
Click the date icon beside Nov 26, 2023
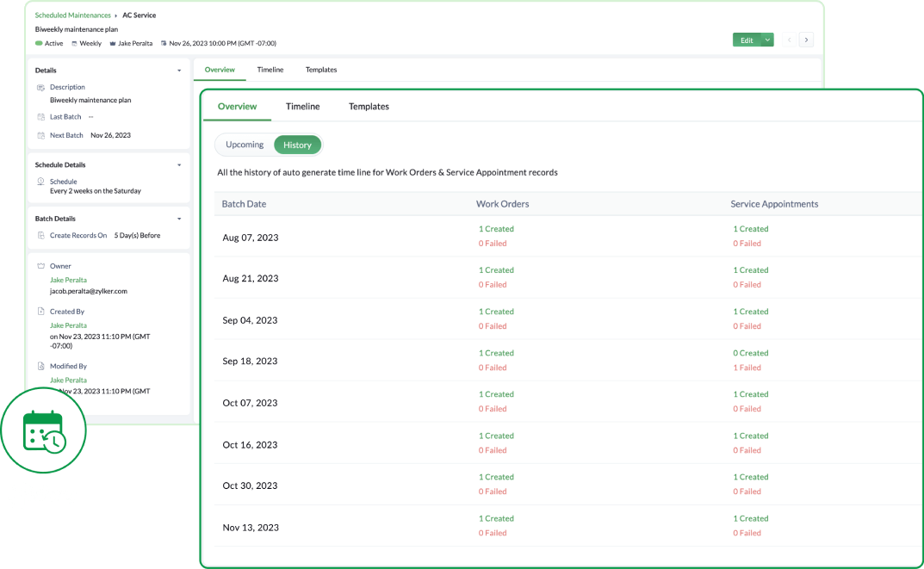coord(164,43)
